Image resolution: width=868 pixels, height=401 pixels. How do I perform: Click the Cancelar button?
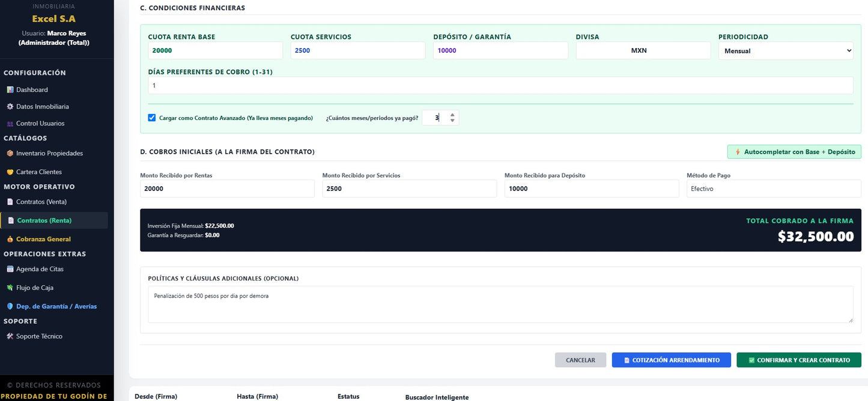click(x=580, y=360)
